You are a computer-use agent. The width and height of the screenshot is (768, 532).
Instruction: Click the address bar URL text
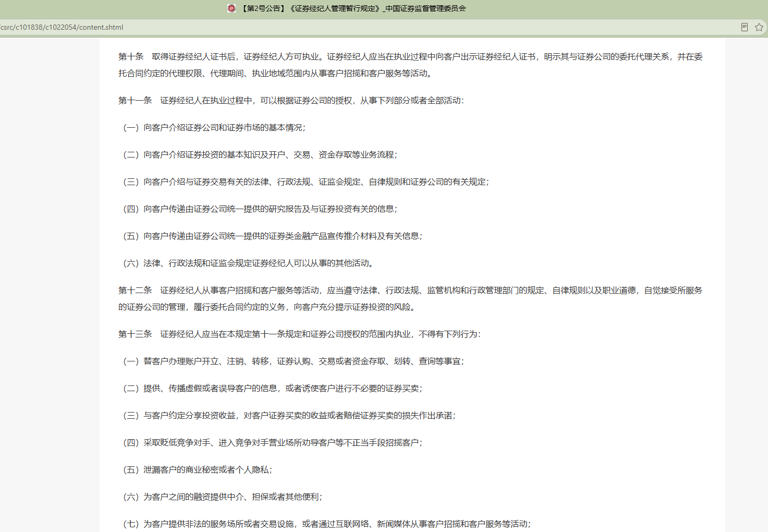click(x=62, y=27)
